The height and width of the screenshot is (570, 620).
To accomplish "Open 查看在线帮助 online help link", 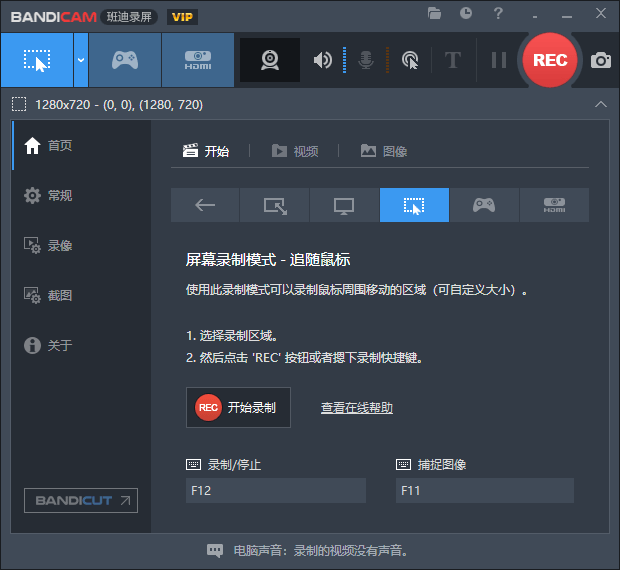I will 357,408.
